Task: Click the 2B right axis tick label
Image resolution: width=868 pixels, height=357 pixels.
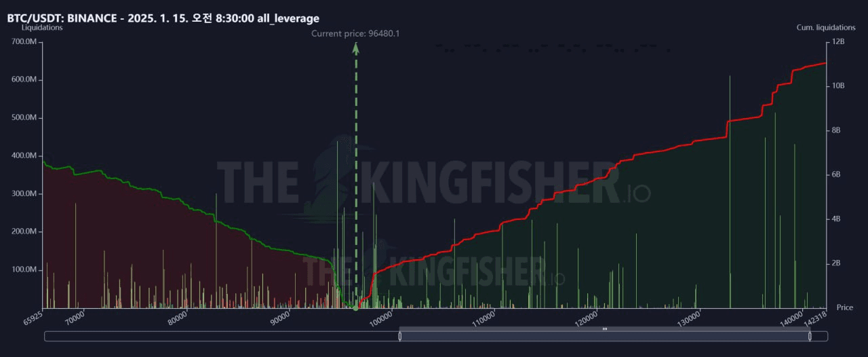Action: [x=837, y=263]
